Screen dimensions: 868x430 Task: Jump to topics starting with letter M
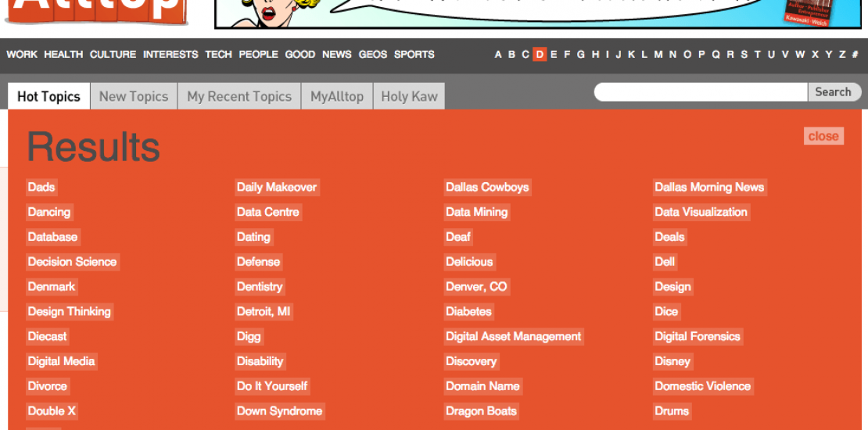(658, 55)
